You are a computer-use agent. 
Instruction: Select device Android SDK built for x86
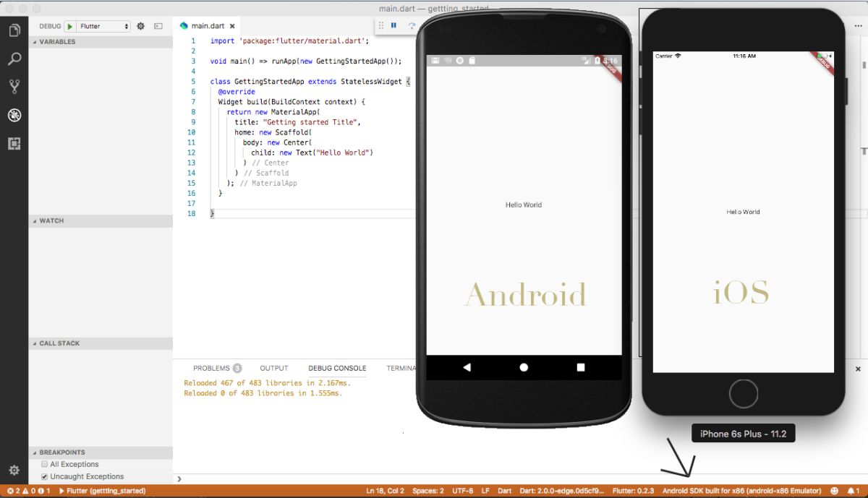[741, 491]
